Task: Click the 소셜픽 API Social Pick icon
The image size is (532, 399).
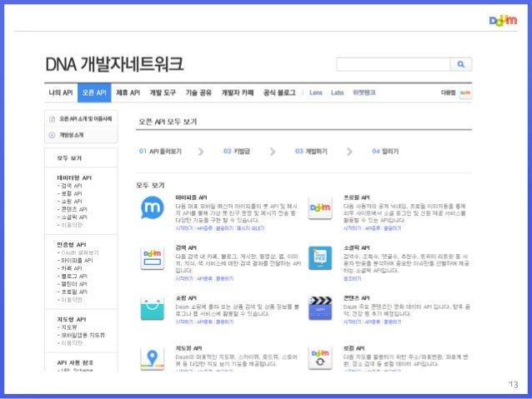Action: tap(320, 258)
